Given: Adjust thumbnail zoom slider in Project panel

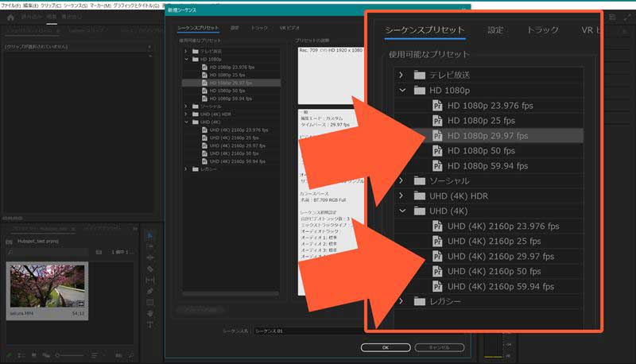Looking at the screenshot, I should point(69,355).
